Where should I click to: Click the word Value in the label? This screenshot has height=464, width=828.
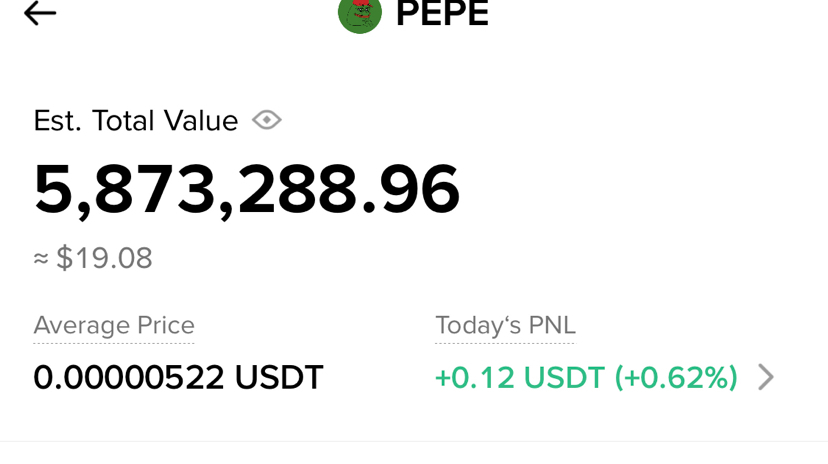200,121
